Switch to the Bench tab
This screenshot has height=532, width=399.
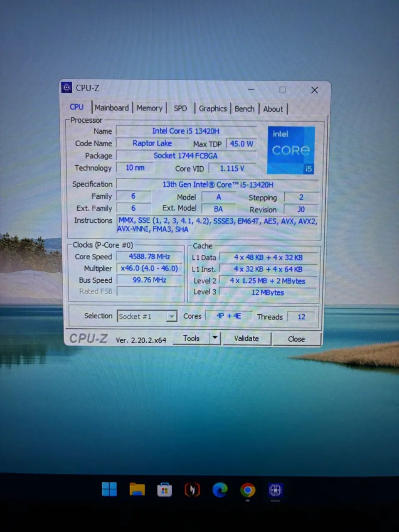[x=244, y=109]
